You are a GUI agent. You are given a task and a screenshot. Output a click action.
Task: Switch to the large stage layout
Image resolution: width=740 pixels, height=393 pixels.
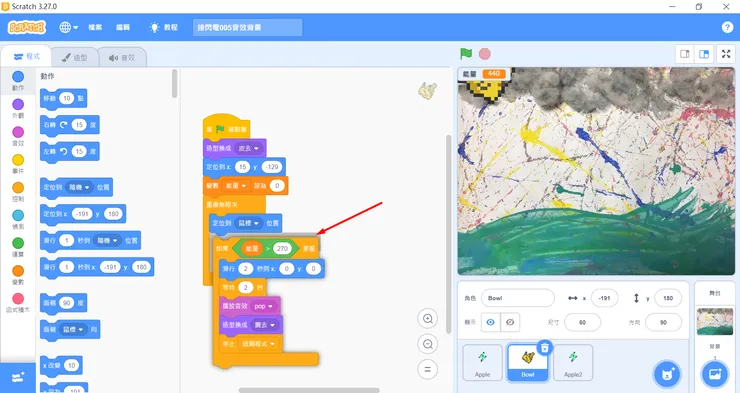pos(704,54)
